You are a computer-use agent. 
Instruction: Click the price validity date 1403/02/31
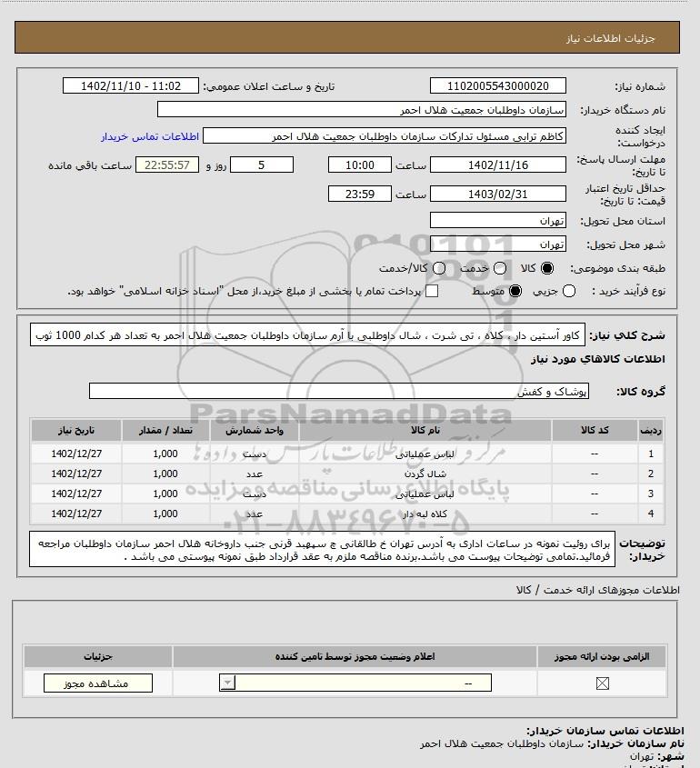[x=497, y=194]
